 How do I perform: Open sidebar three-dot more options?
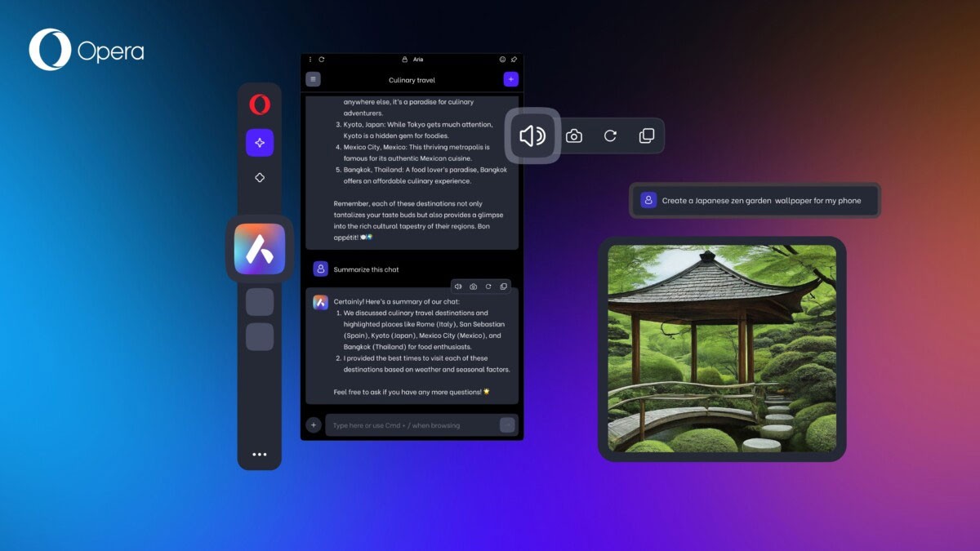click(260, 455)
